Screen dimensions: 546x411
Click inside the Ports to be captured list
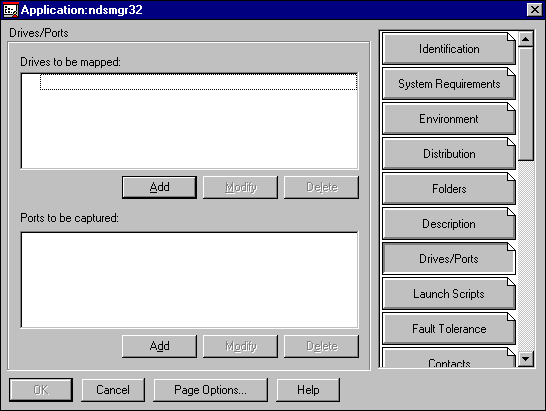coord(189,280)
